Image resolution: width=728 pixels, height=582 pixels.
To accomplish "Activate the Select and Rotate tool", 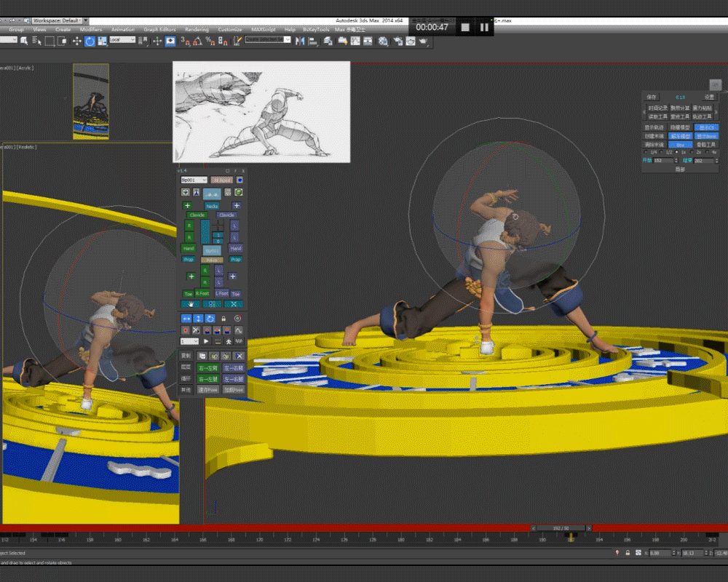I will tap(90, 41).
